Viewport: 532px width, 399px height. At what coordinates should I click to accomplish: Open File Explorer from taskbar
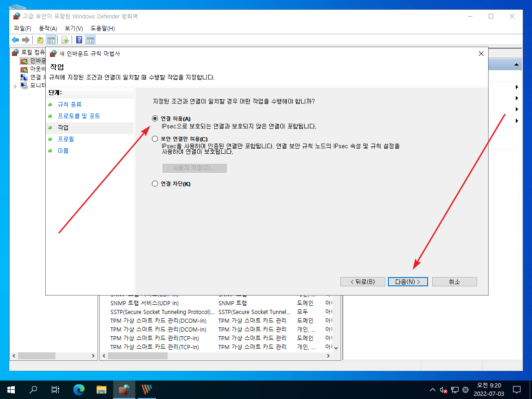(101, 389)
